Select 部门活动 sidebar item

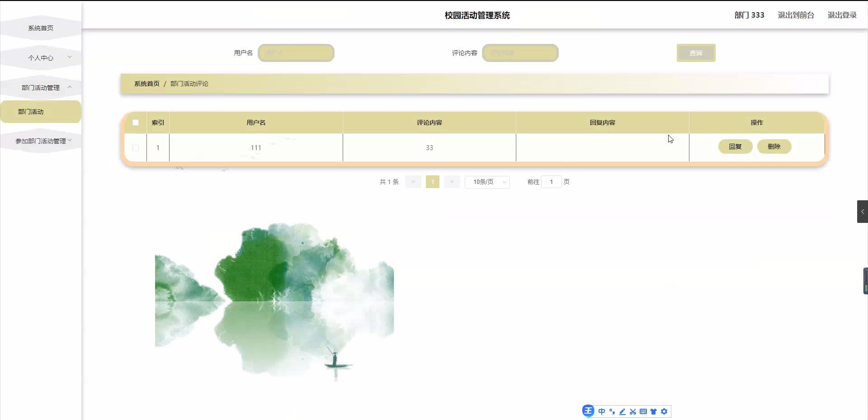(x=41, y=112)
